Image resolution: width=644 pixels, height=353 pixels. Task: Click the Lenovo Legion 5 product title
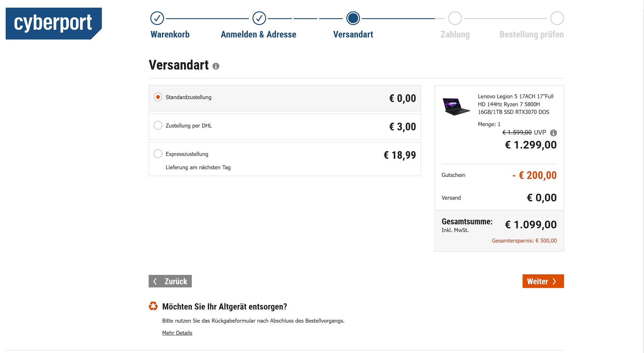tap(515, 104)
